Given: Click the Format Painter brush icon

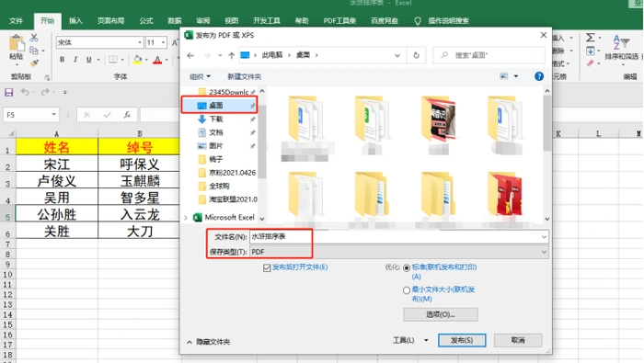Looking at the screenshot, I should click(x=34, y=63).
